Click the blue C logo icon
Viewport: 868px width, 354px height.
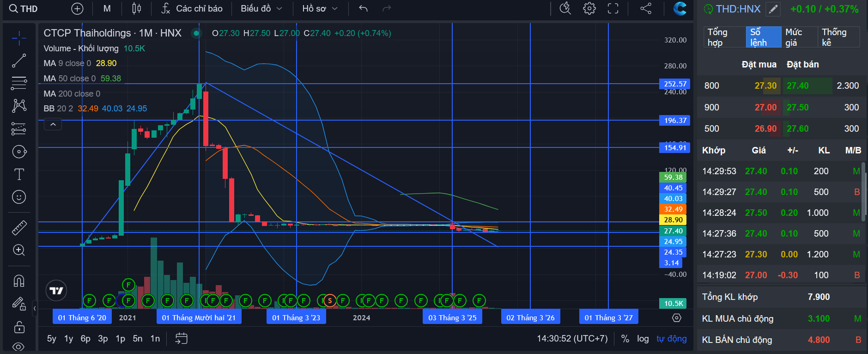(680, 9)
